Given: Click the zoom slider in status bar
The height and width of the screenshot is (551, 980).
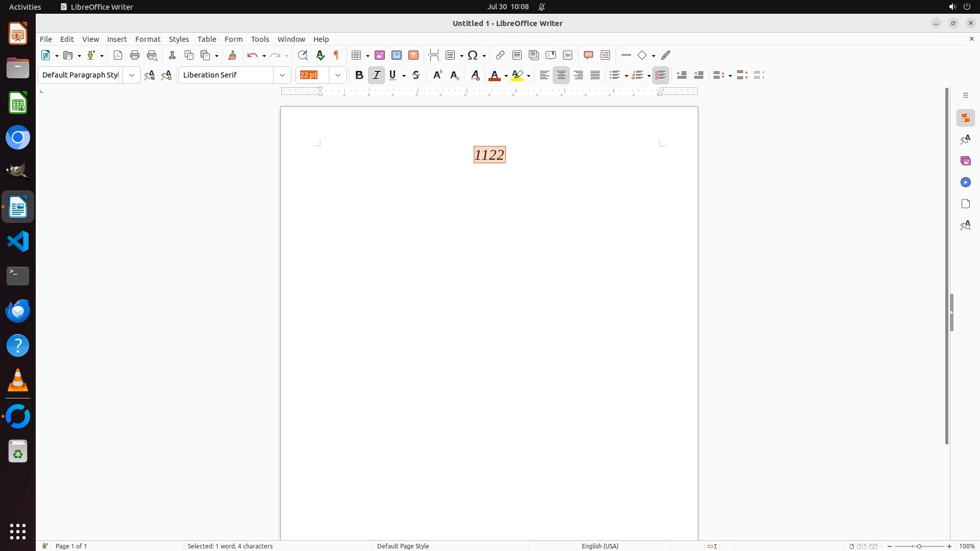Looking at the screenshot, I should [x=919, y=546].
